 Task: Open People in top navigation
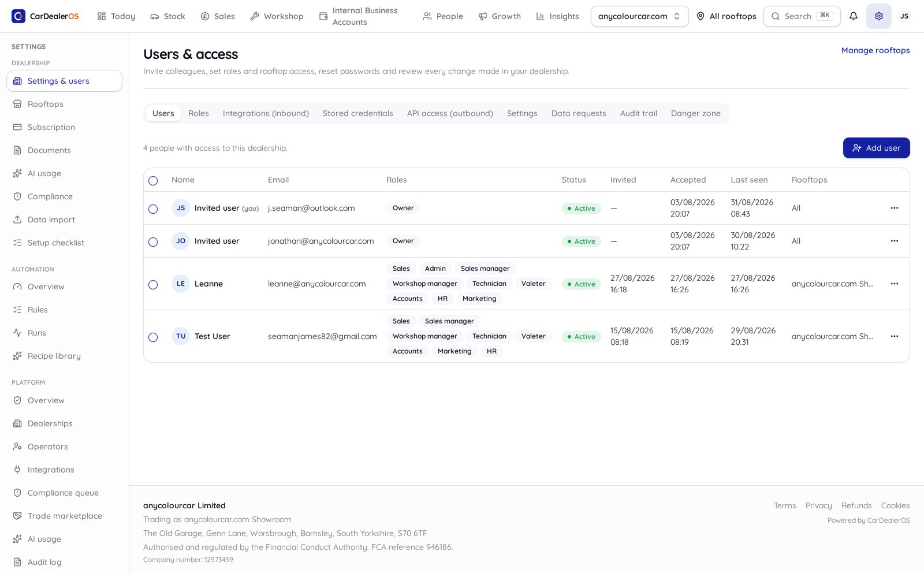(443, 16)
